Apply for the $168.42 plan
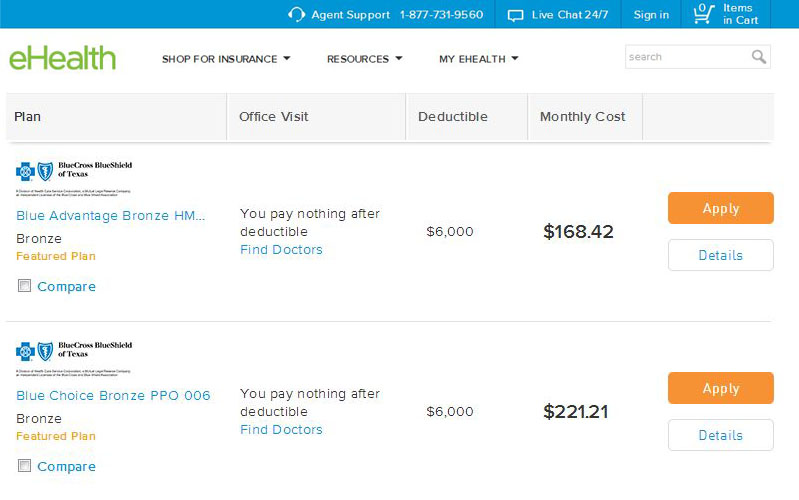Viewport: 799px width, 500px height. (720, 208)
